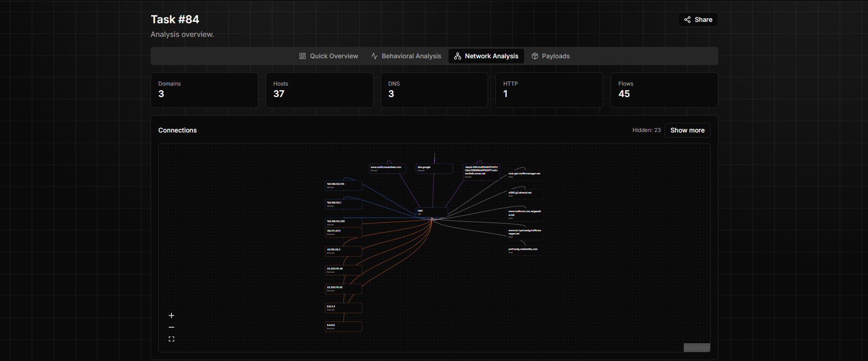
Task: Select the VM1 node in the graph
Action: (432, 213)
